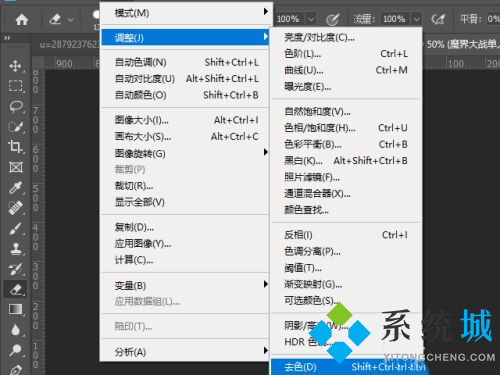Choose 图像大小(I)...
This screenshot has height=375, width=500.
186,120
